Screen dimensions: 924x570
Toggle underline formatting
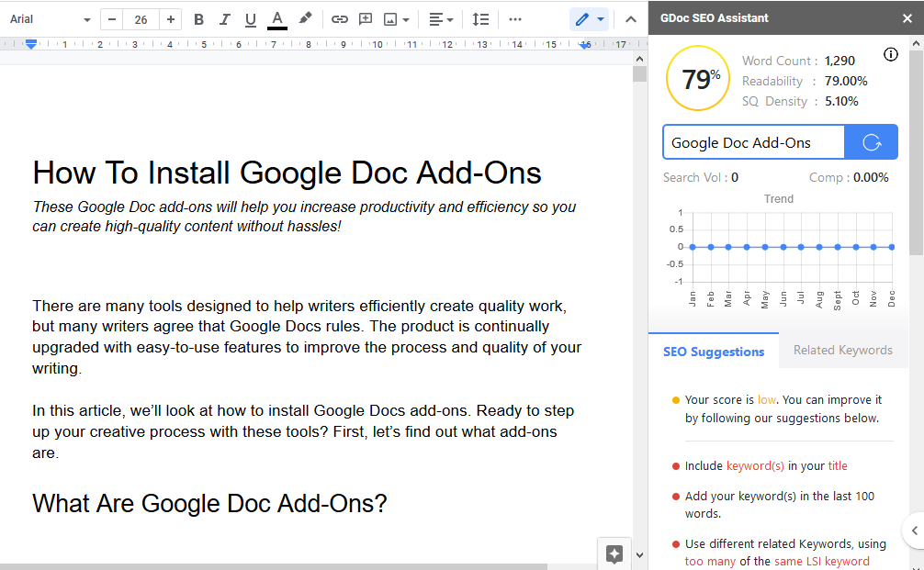click(x=250, y=18)
